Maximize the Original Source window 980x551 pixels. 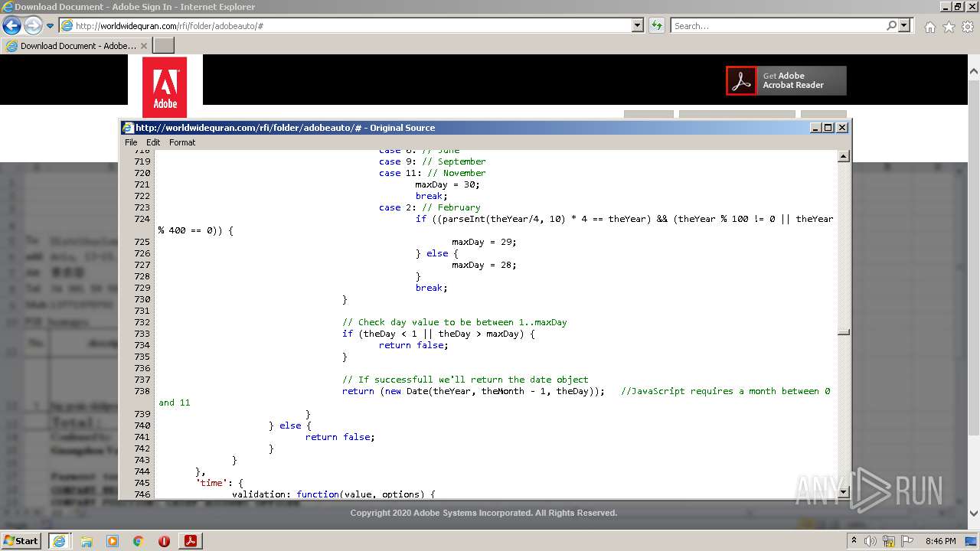coord(828,128)
